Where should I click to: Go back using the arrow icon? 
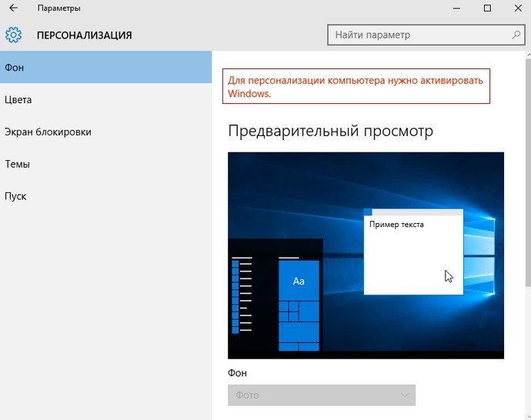13,8
